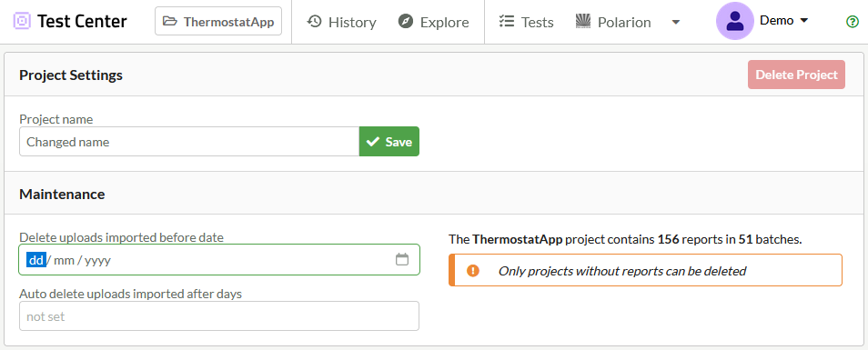Image resolution: width=868 pixels, height=350 pixels.
Task: Click the Delete Project button
Action: click(796, 75)
